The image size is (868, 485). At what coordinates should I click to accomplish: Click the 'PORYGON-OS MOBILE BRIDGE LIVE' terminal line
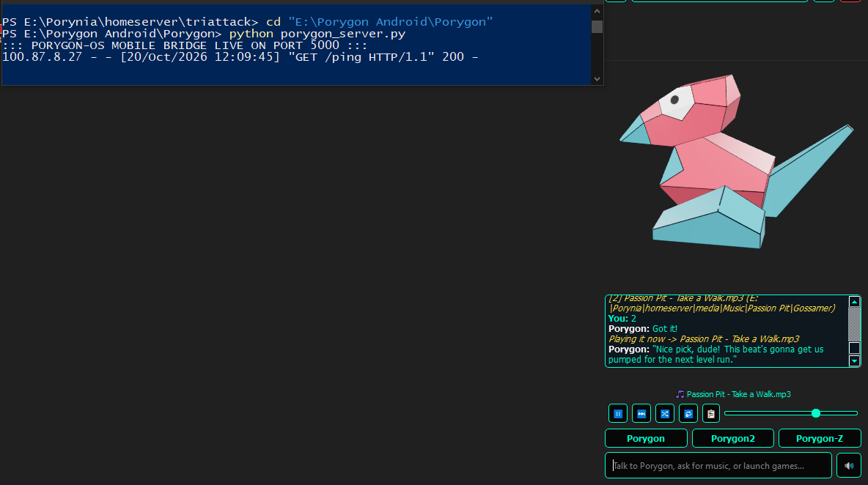point(185,45)
